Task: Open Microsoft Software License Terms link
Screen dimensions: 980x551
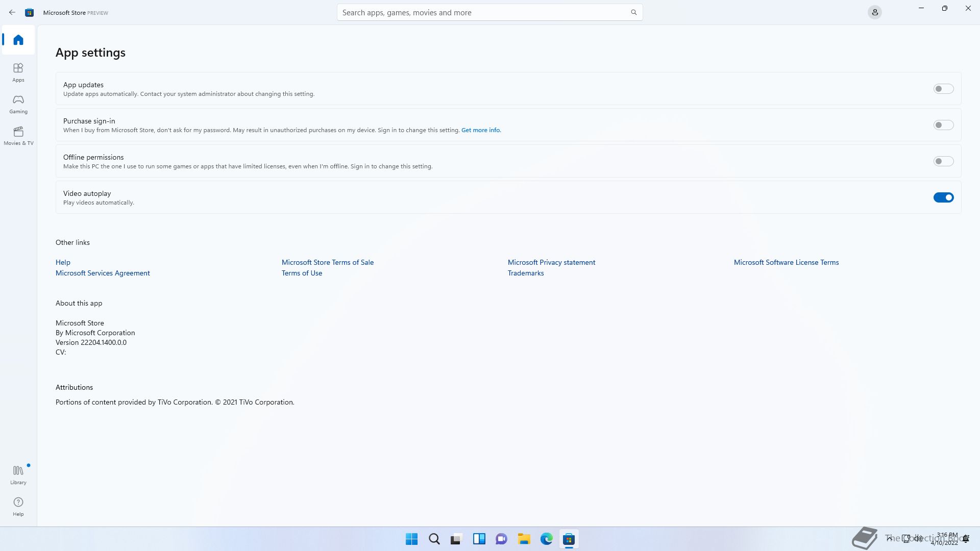Action: pyautogui.click(x=786, y=262)
